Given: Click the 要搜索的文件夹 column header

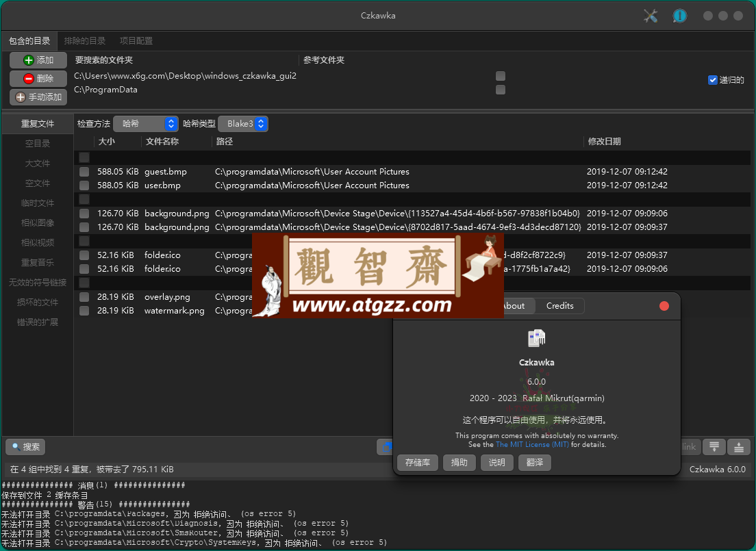Looking at the screenshot, I should point(103,60).
